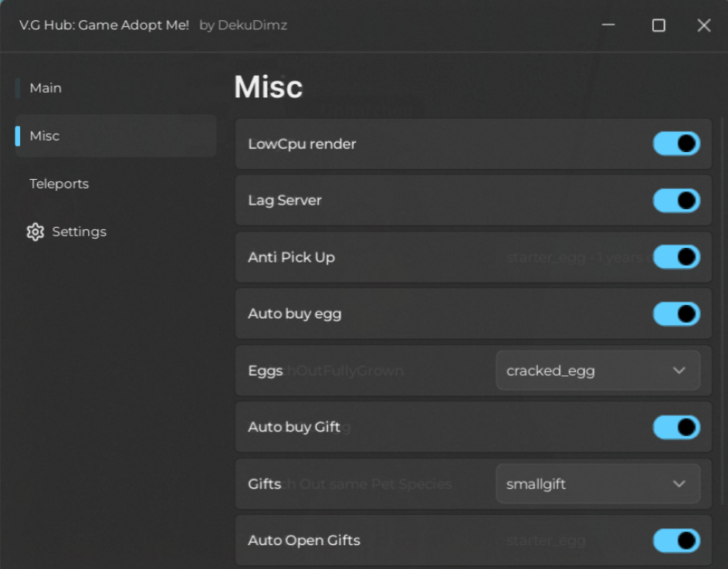Maximize the V.G Hub window
Screen dimensions: 728x569
[659, 25]
